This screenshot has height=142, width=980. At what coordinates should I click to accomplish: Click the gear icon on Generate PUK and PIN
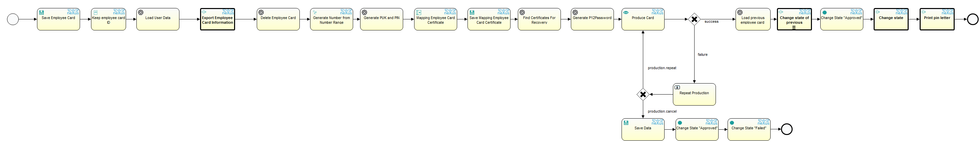tap(364, 13)
